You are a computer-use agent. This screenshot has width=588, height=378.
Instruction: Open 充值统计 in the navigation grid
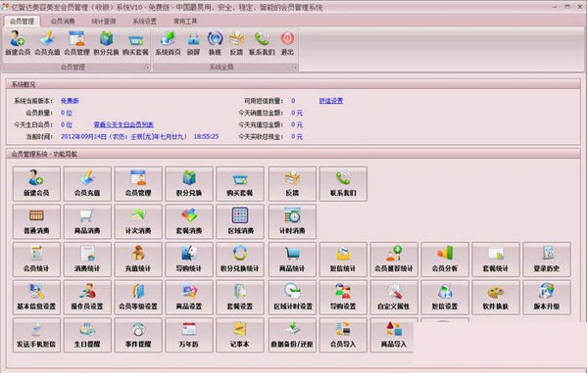(x=138, y=260)
